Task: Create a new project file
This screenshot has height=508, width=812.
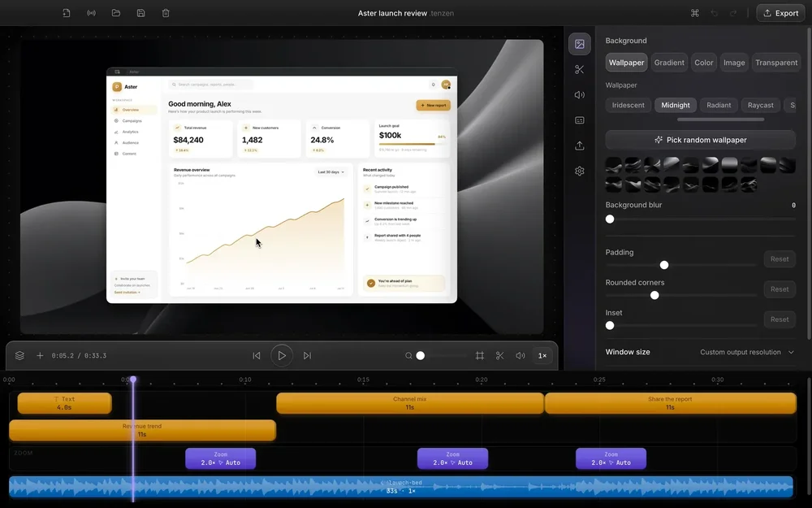Action: [x=67, y=13]
